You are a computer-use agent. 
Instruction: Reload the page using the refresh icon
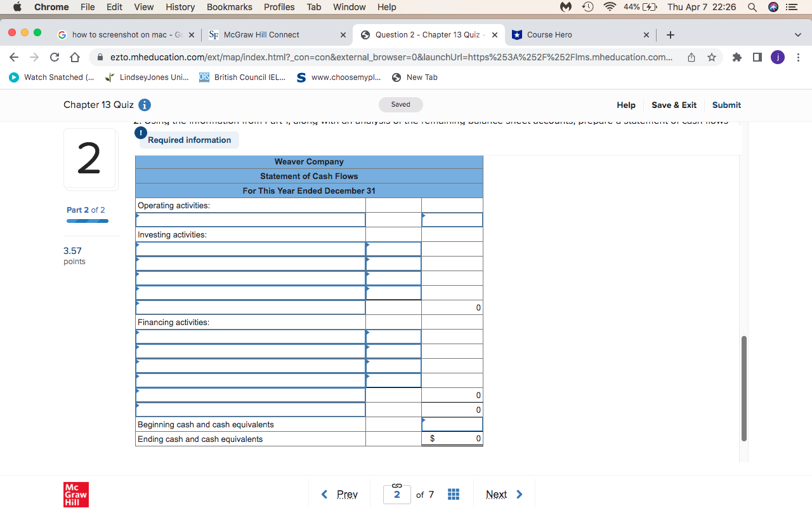(x=54, y=57)
